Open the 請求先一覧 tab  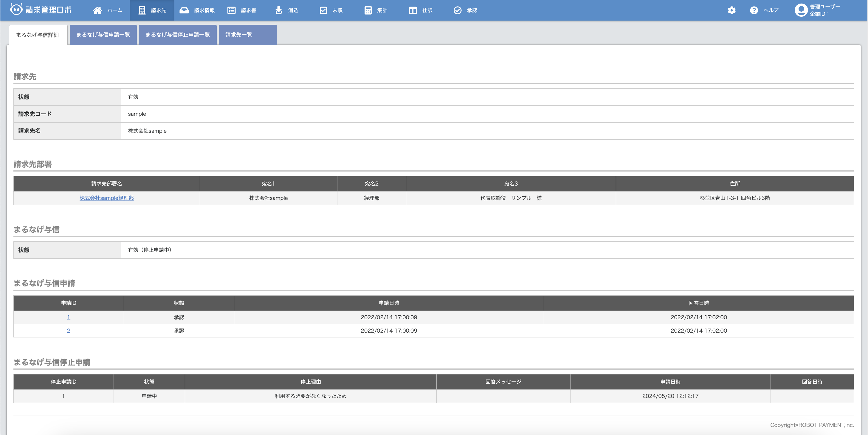[238, 35]
